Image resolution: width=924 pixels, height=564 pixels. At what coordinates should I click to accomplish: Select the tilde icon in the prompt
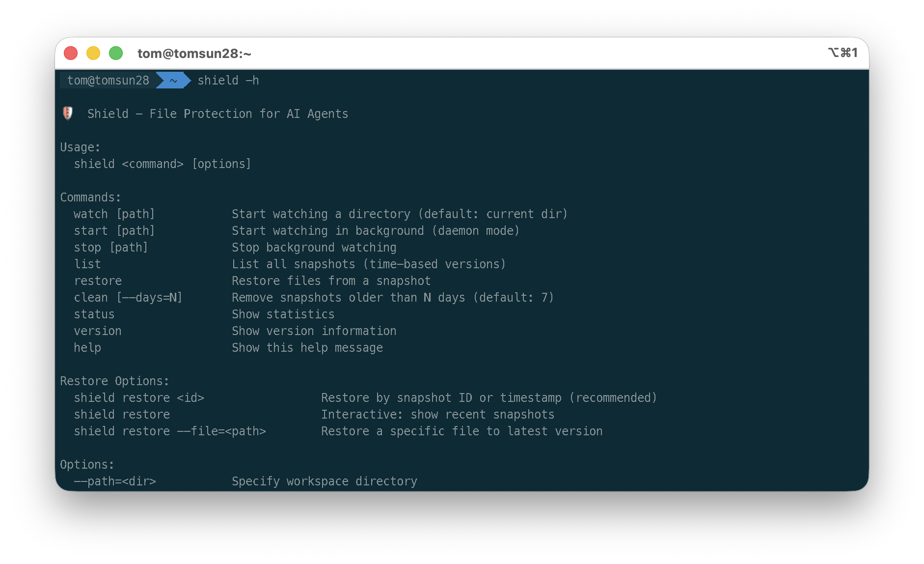point(172,80)
